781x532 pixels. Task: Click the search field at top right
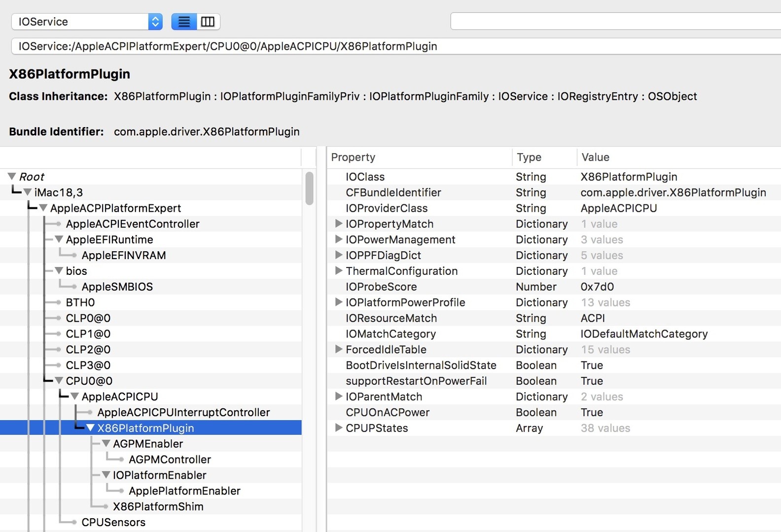click(x=616, y=22)
